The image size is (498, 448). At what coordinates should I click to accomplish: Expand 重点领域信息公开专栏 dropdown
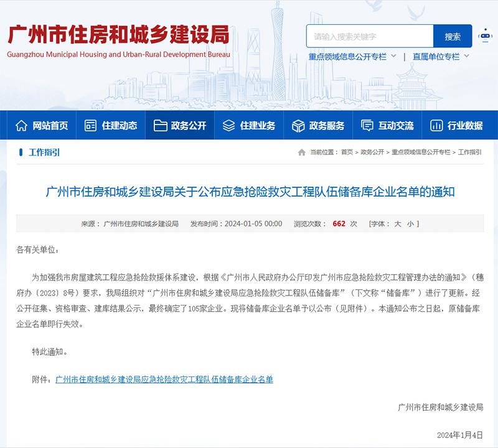(x=393, y=57)
